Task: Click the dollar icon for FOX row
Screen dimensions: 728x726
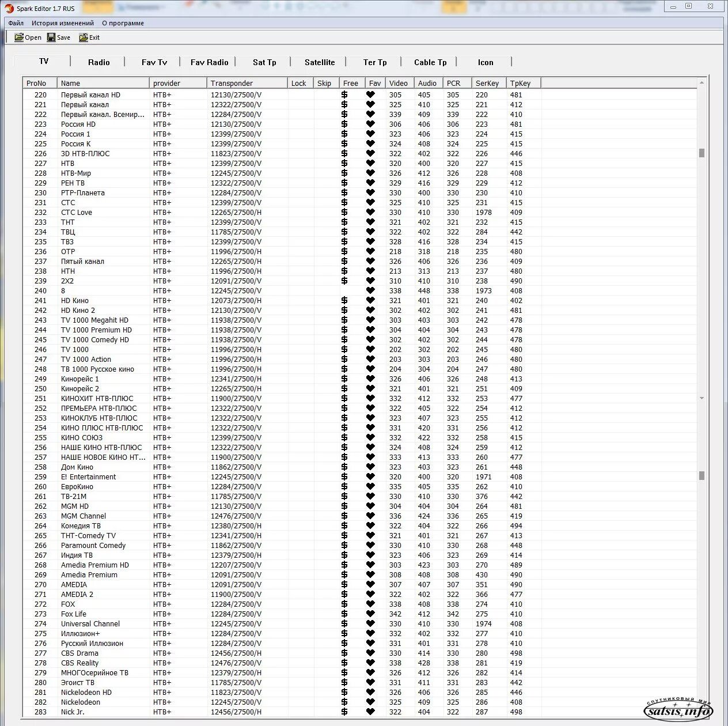Action: pyautogui.click(x=344, y=604)
